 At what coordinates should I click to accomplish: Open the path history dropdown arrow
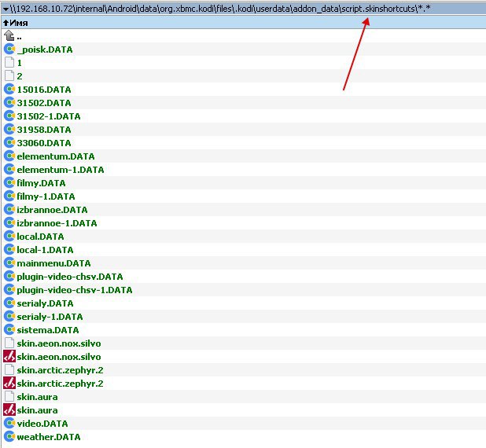6,9
